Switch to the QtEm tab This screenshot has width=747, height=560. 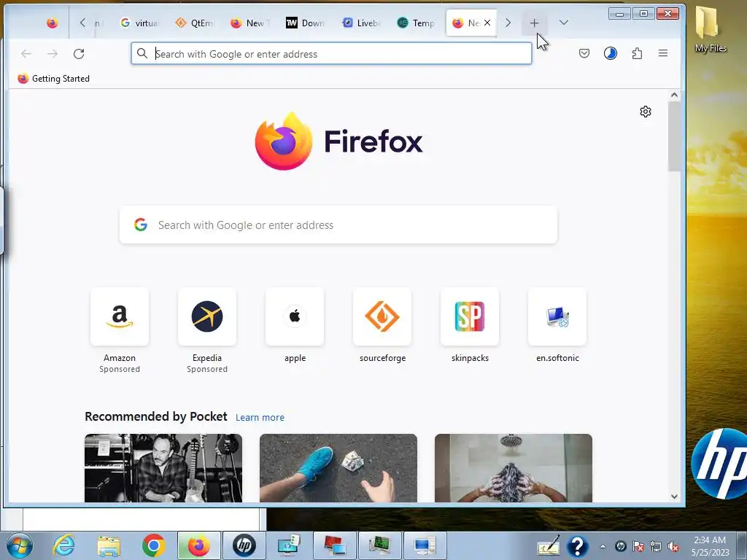pyautogui.click(x=194, y=23)
